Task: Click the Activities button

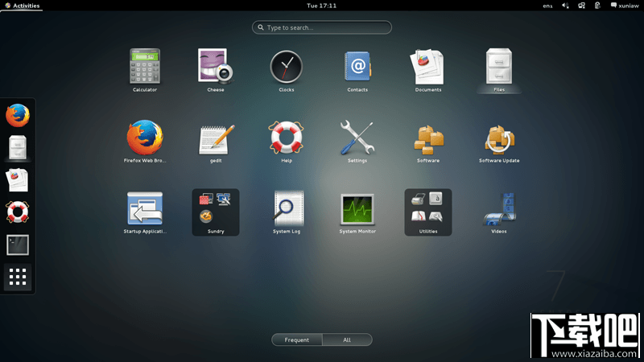Action: pyautogui.click(x=22, y=6)
